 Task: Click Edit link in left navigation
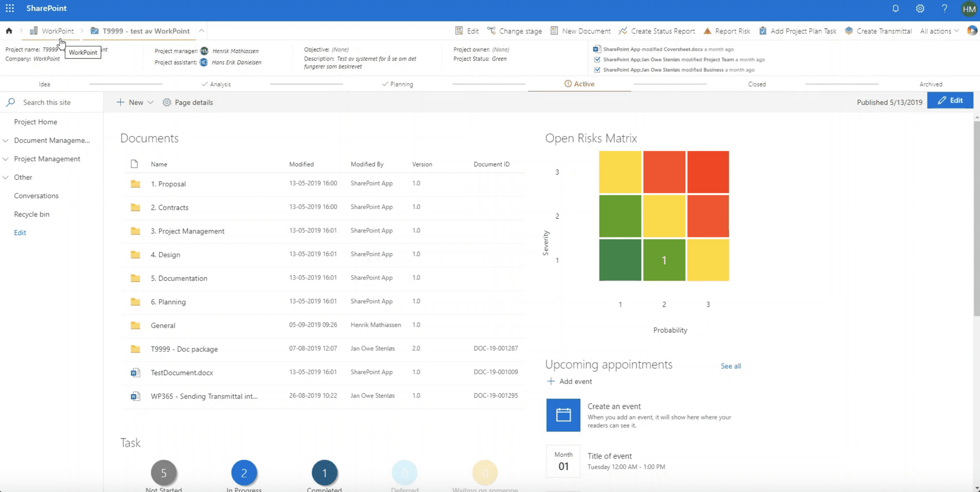(x=20, y=233)
